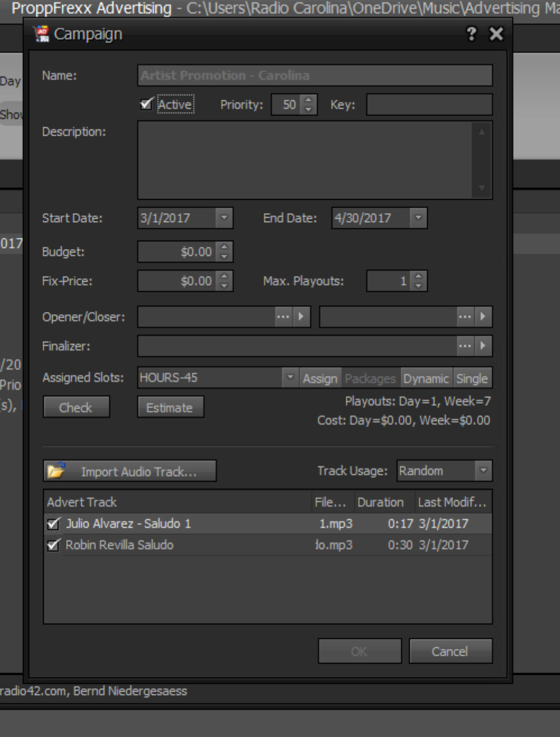The image size is (560, 737).
Task: Click Import Audio Track button
Action: coord(129,471)
